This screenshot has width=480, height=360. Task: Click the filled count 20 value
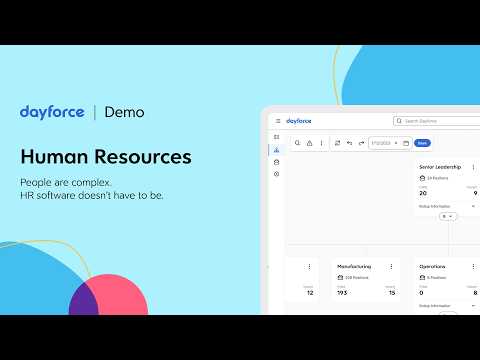tap(423, 193)
